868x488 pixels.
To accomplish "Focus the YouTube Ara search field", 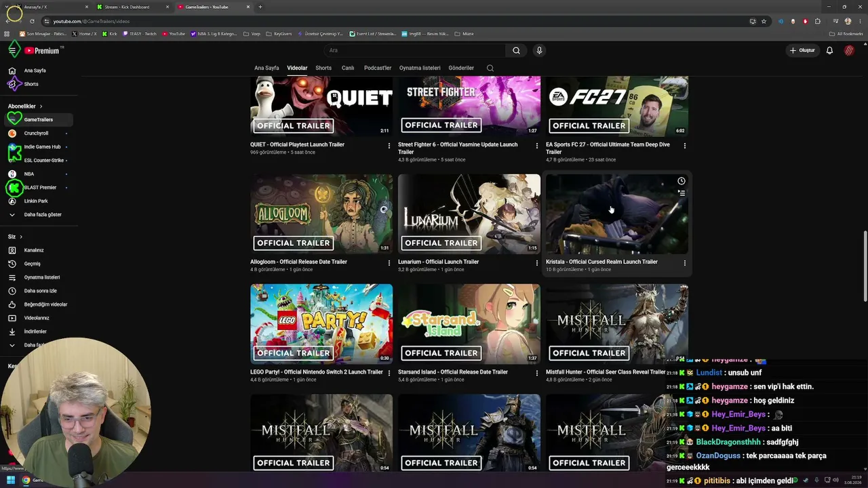I will coord(414,50).
